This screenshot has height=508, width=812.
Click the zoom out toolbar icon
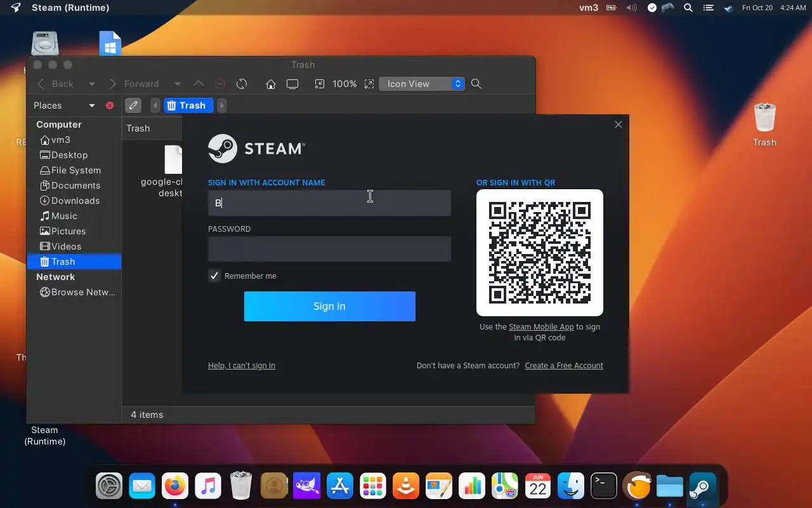click(320, 84)
